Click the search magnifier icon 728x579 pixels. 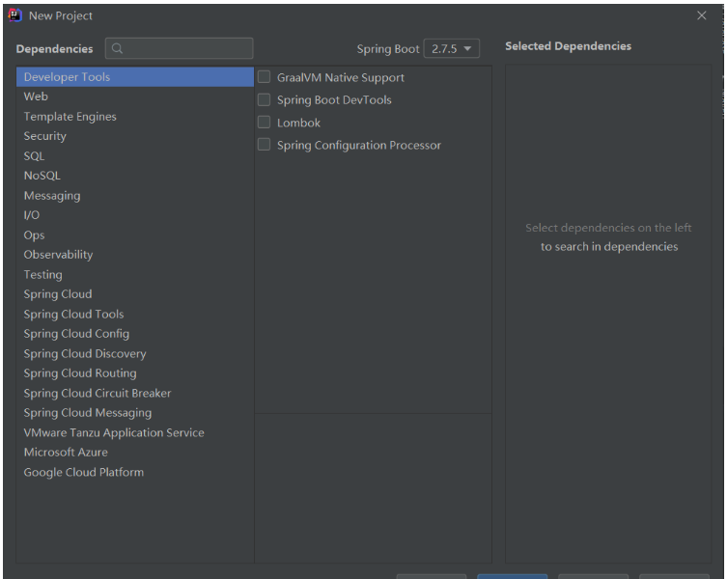(118, 48)
